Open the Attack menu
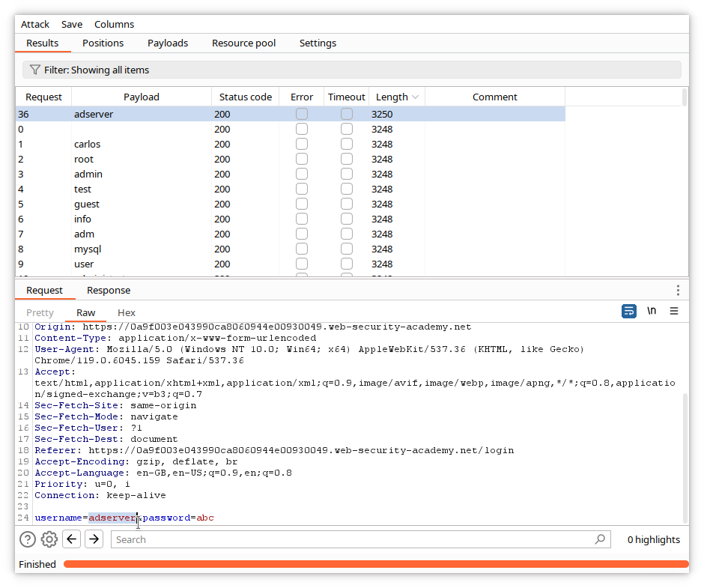This screenshot has width=704, height=588. pos(35,25)
